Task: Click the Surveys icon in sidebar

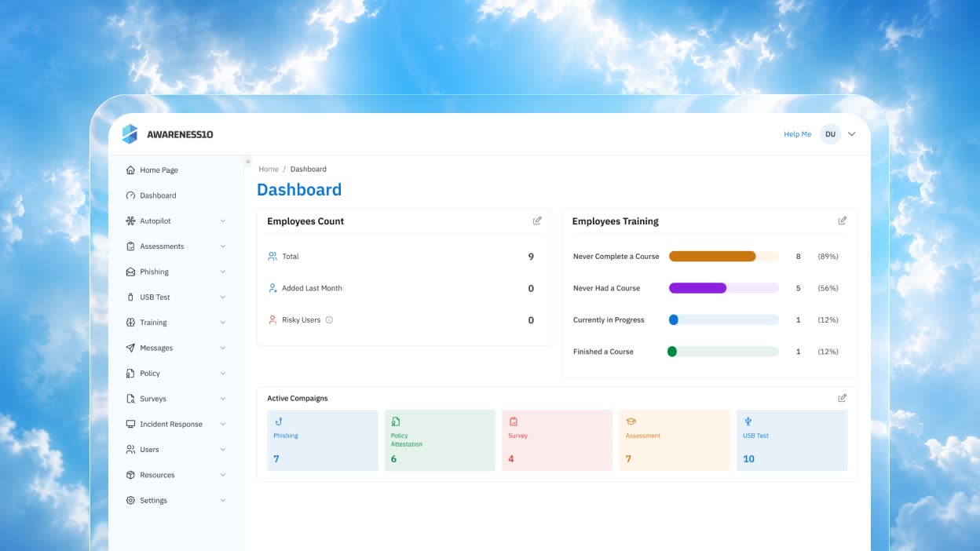Action: pos(130,399)
